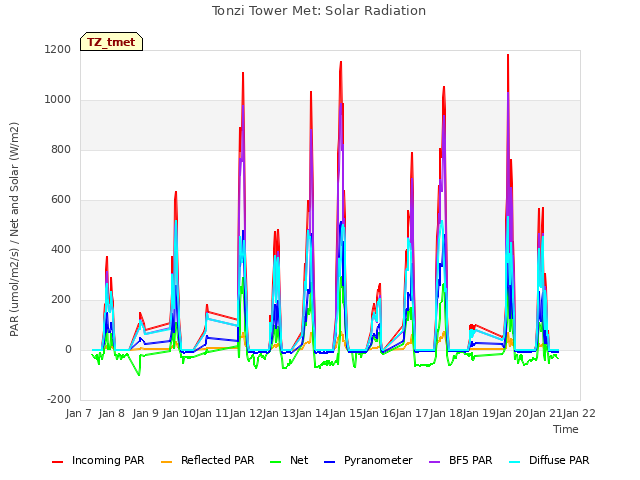Click the 800 y-axis tick label

[61, 149]
